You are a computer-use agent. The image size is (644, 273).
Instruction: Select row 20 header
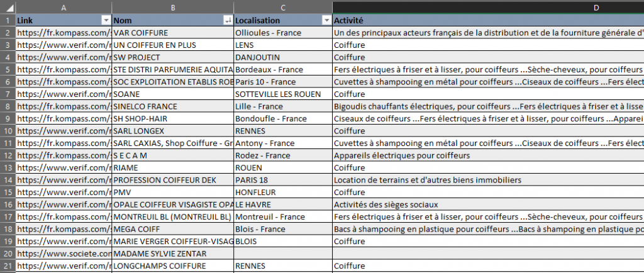click(x=8, y=253)
